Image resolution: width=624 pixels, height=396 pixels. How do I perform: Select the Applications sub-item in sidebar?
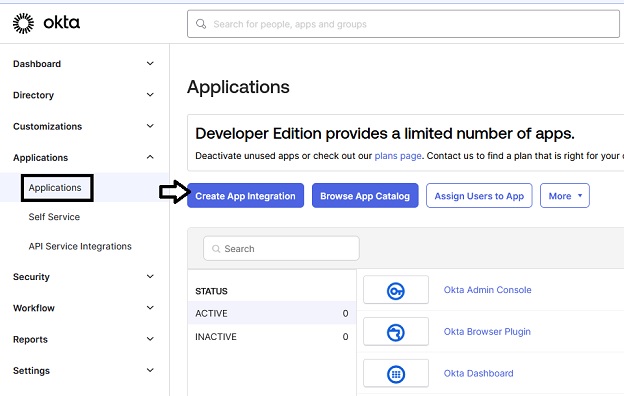tap(55, 187)
